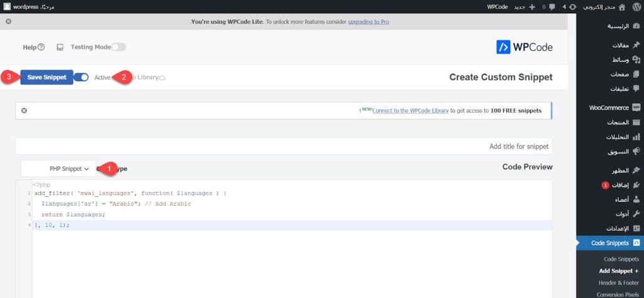
Task: Follow the upgrading to Pro link
Action: point(367,21)
